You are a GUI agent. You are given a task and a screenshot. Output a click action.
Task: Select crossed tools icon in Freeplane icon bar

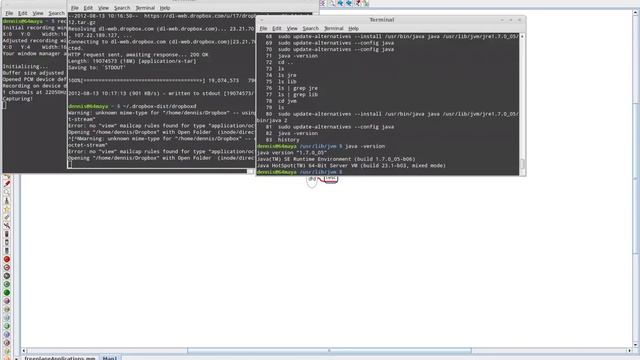click(7, 226)
